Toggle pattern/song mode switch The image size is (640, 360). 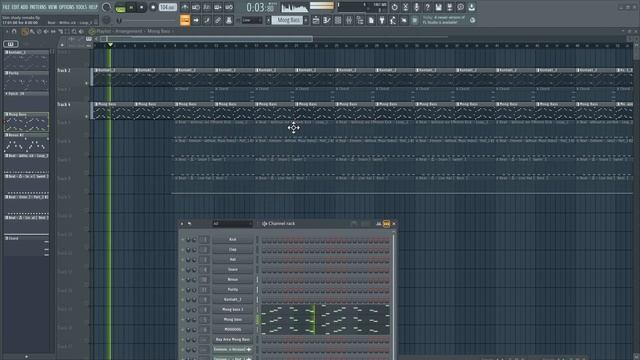120,7
